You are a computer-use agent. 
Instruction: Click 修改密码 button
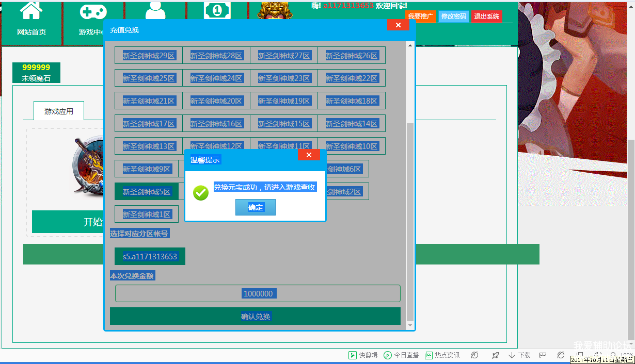[x=454, y=16]
